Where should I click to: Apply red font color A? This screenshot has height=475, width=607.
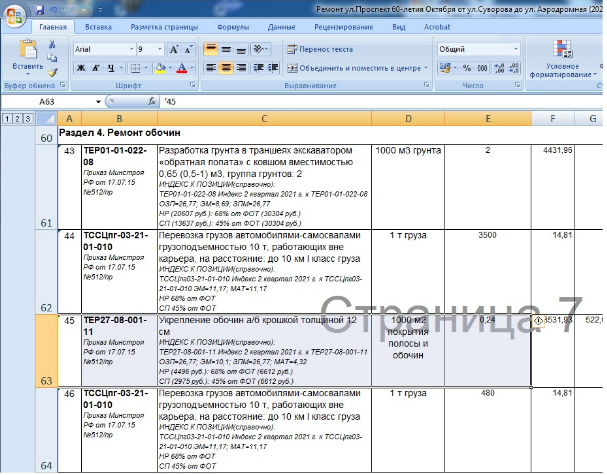point(182,68)
